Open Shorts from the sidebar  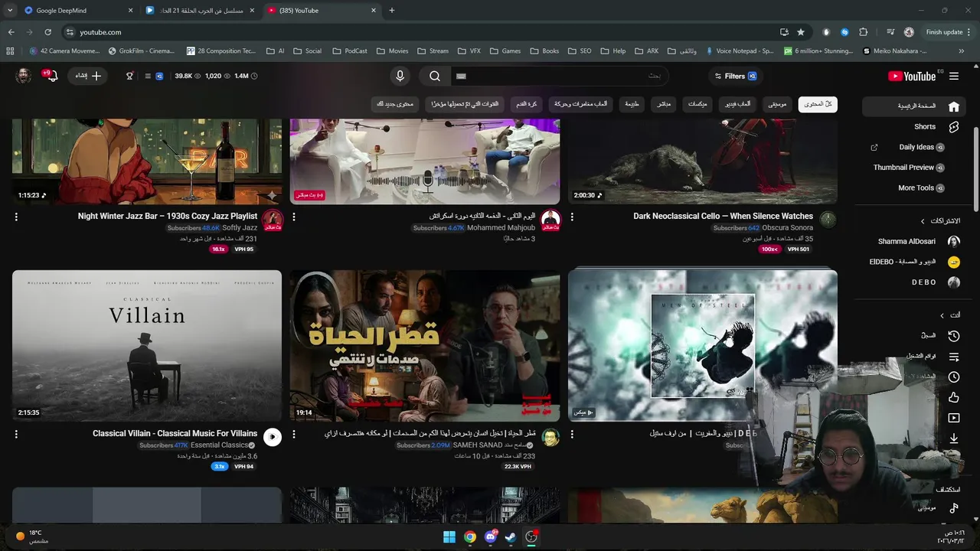[x=913, y=127]
